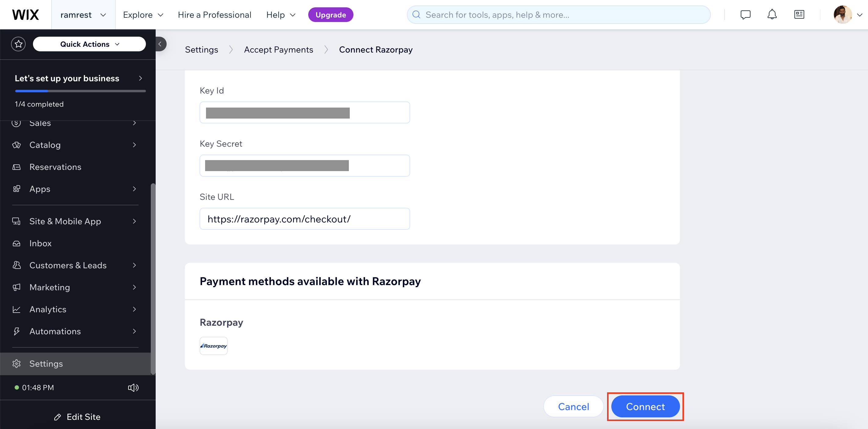This screenshot has height=429, width=868.
Task: Select Settings in the sidebar
Action: tap(75, 364)
